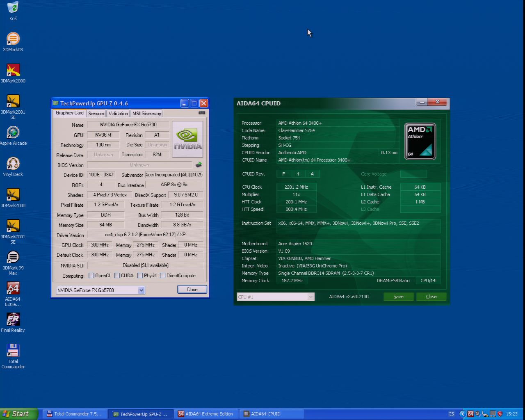
Task: Click the NVIDIA logo in GPU-Z
Action: 187,139
